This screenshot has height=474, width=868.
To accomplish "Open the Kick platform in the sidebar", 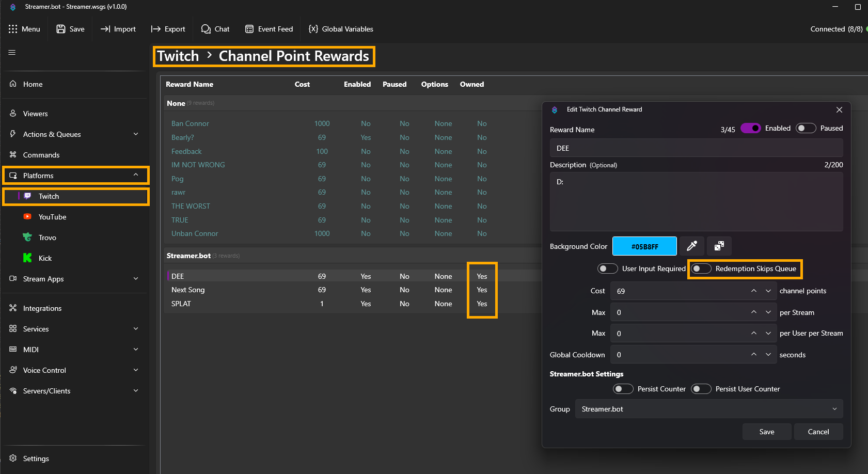I will pos(45,258).
